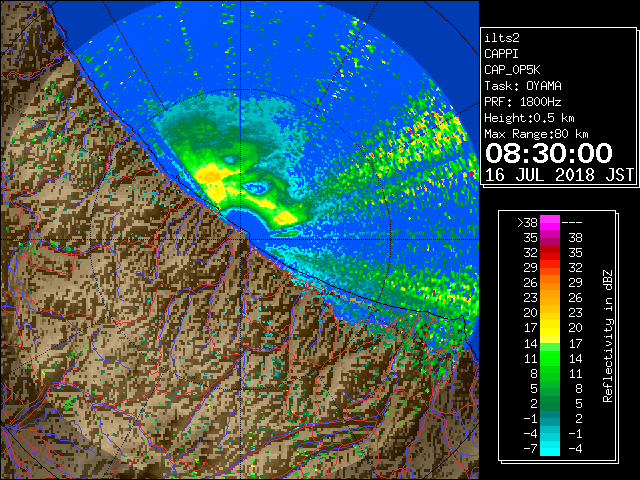Click the '-7' legend label
The image size is (640, 480).
click(x=531, y=449)
